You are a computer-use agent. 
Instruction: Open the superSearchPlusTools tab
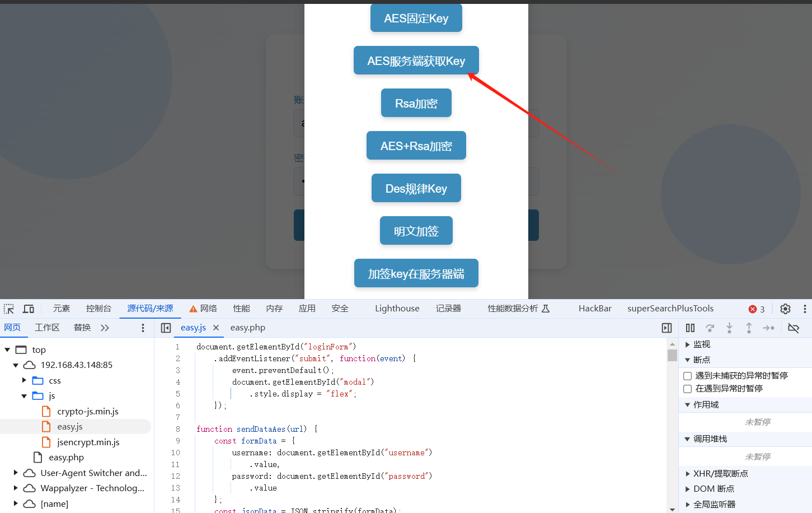tap(670, 309)
